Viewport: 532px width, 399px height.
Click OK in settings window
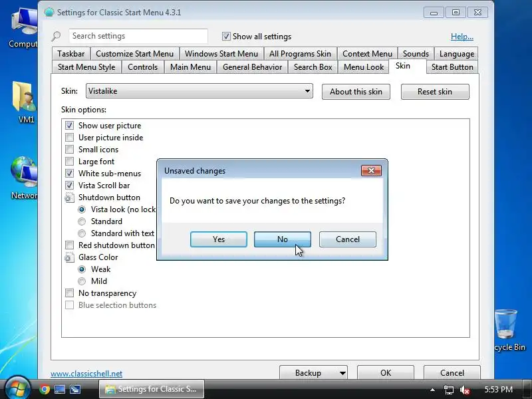386,373
